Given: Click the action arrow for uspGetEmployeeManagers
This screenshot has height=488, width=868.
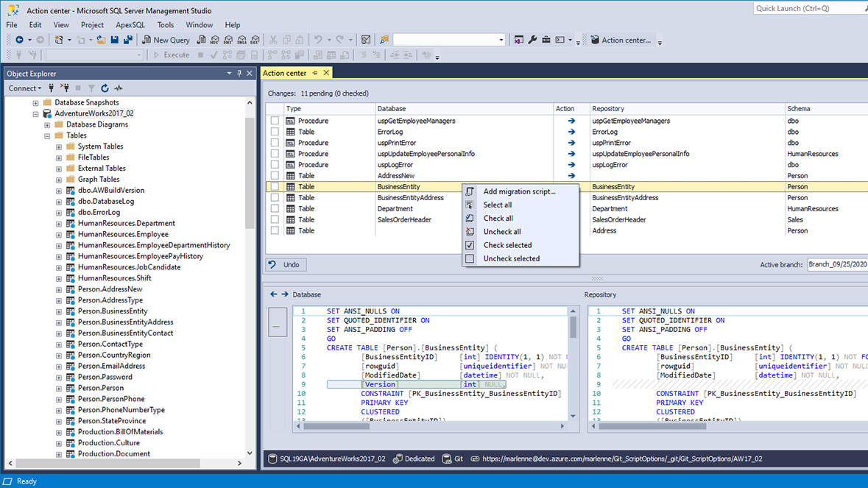Looking at the screenshot, I should point(571,121).
